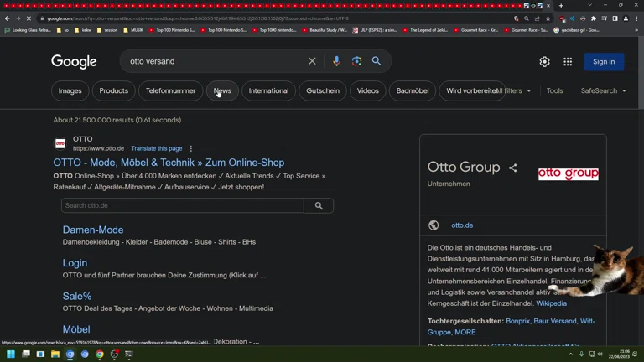Select the Gutschein filter chip
This screenshot has width=644, height=362.
click(x=323, y=90)
